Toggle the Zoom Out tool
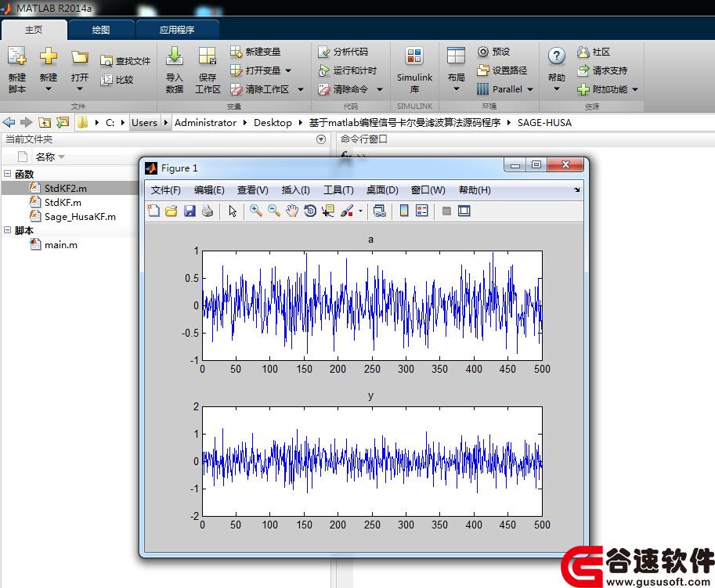 (274, 211)
